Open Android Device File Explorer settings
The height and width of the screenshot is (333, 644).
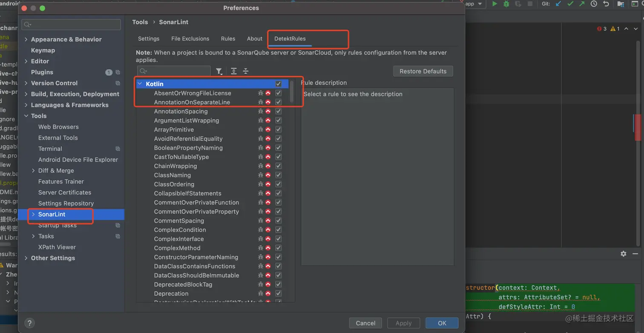point(78,160)
